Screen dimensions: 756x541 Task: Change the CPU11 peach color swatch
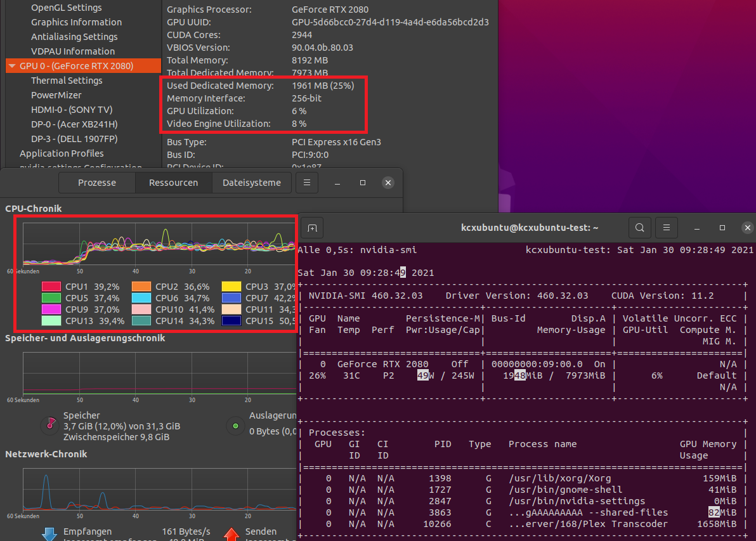click(x=231, y=309)
